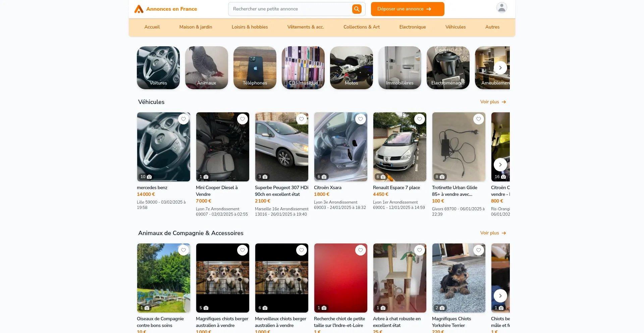Open the Recherche chiot de petite taille title
Screen dimensions: 644x333
pos(339,322)
